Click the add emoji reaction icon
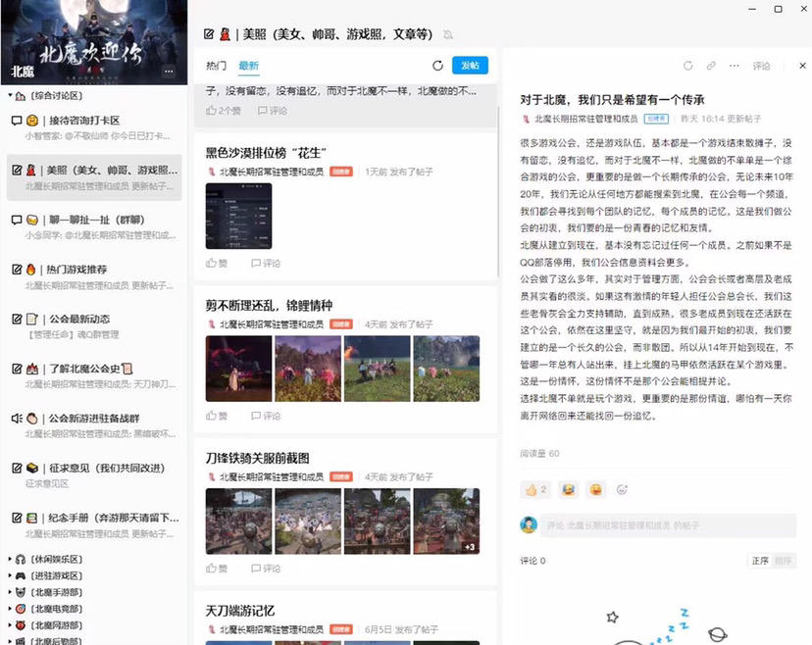Screen dimensions: 812x645 [x=622, y=489]
